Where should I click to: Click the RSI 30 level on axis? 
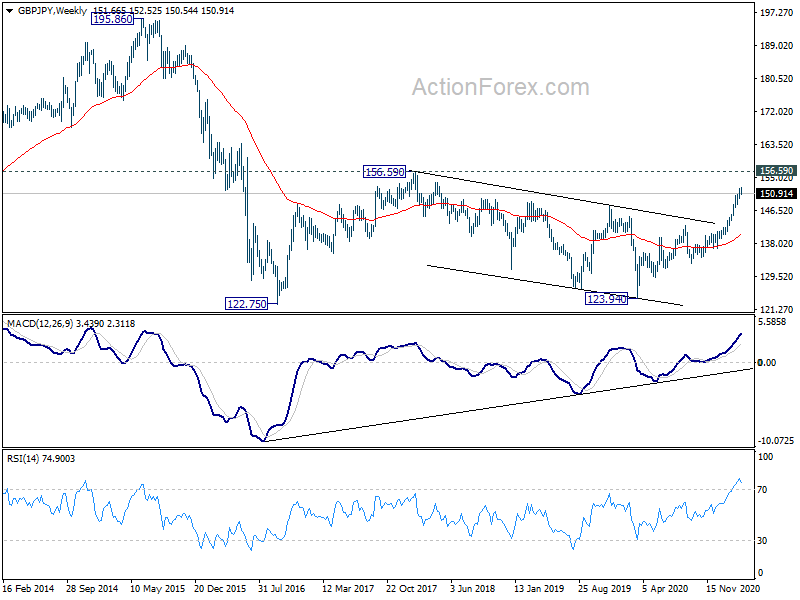click(762, 540)
